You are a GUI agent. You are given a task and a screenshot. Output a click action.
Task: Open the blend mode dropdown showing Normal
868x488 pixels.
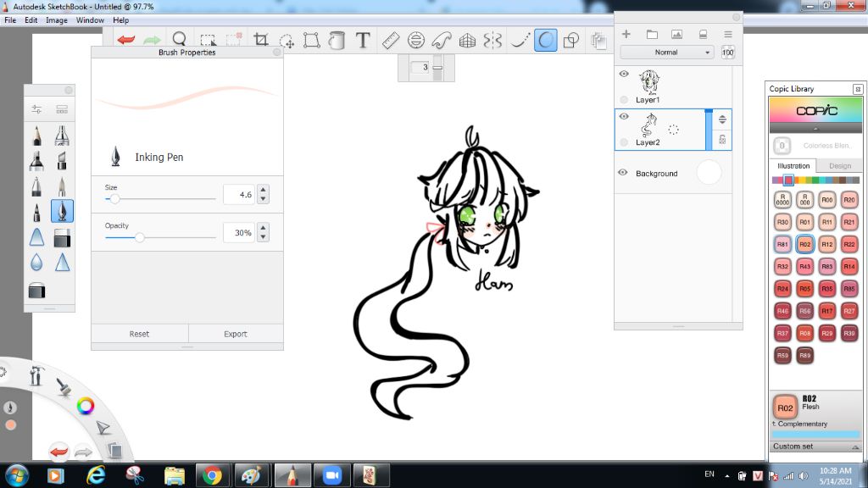point(666,52)
